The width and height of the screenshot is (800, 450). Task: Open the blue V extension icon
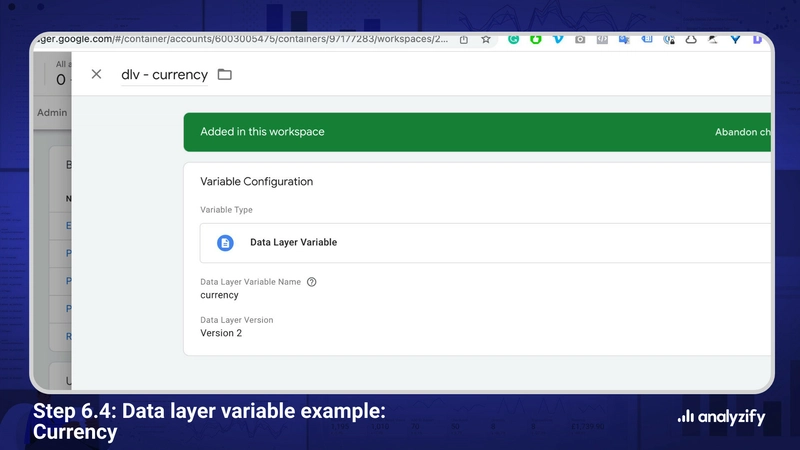(x=558, y=39)
